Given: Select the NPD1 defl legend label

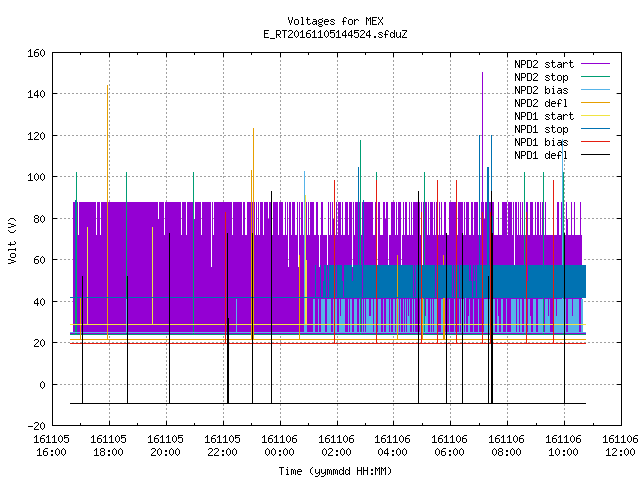Looking at the screenshot, I should [541, 155].
